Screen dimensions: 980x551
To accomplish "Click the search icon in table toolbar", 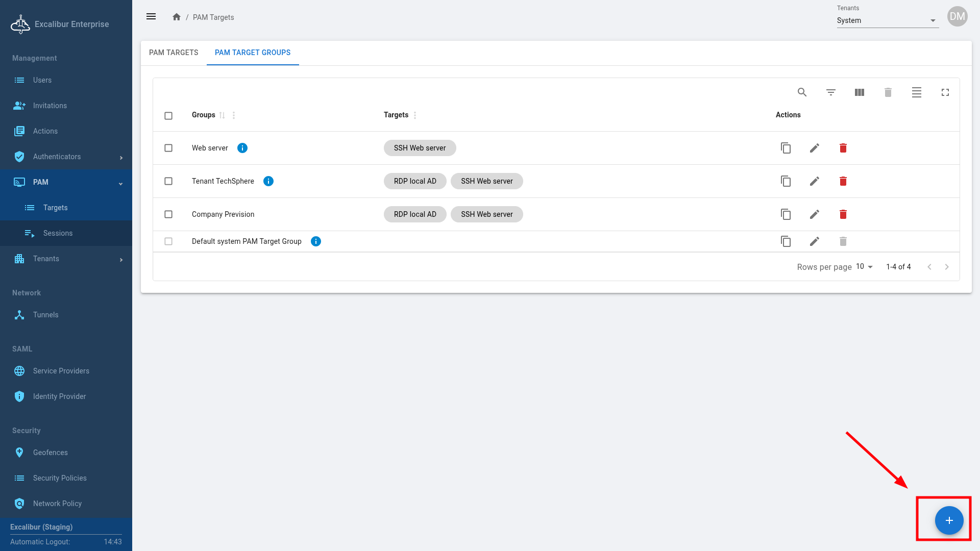I will pyautogui.click(x=802, y=92).
